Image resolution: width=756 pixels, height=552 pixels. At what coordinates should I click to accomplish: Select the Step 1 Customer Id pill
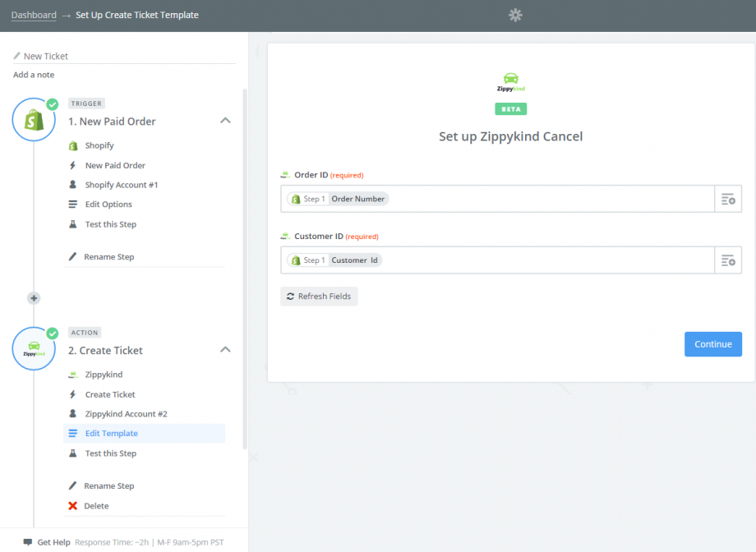coord(334,260)
